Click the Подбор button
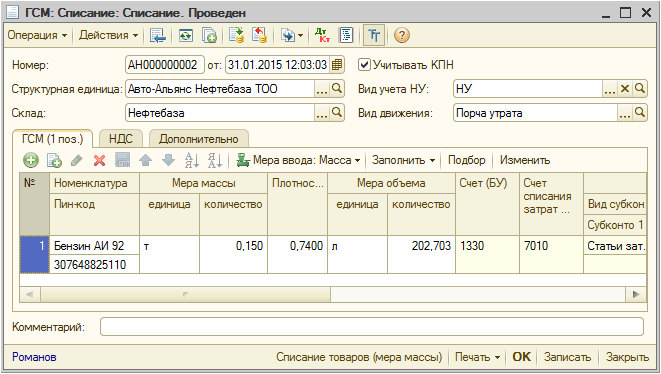Viewport: 661px width, 374px height. click(x=466, y=160)
